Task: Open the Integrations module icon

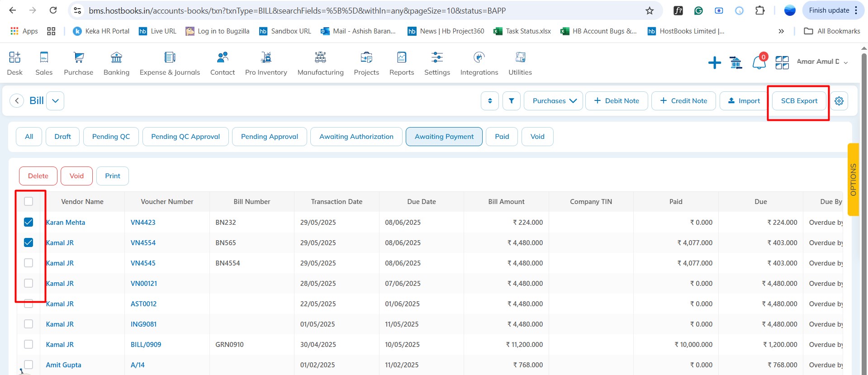Action: coord(479,57)
